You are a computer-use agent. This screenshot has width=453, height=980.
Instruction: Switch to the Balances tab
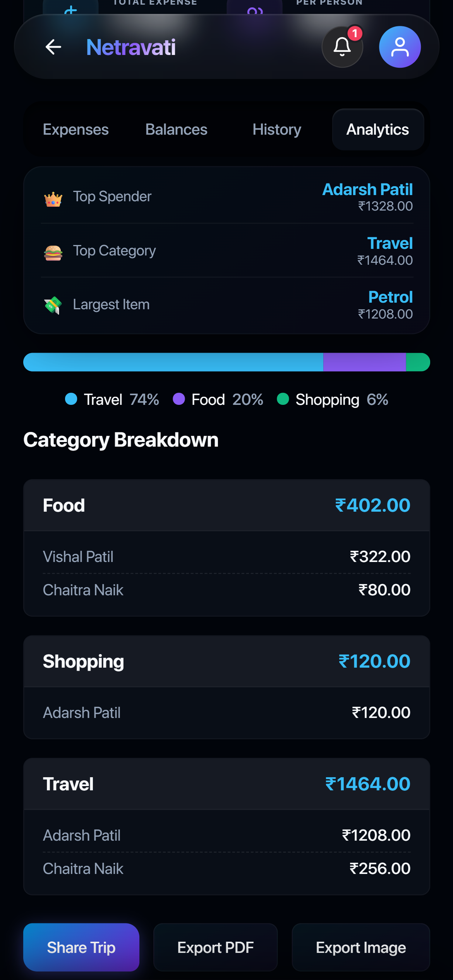177,129
